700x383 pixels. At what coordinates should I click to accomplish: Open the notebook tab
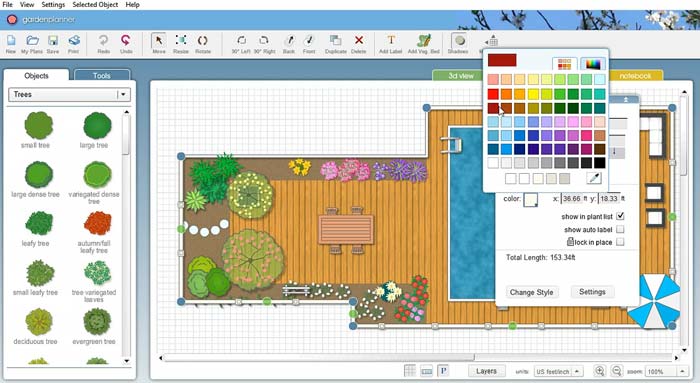pos(635,75)
